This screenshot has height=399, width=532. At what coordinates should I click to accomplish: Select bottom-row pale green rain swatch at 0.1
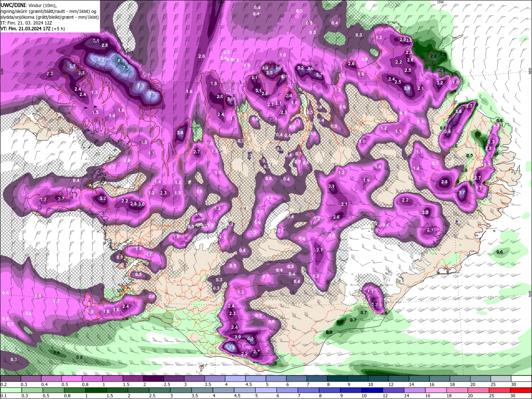point(11,390)
